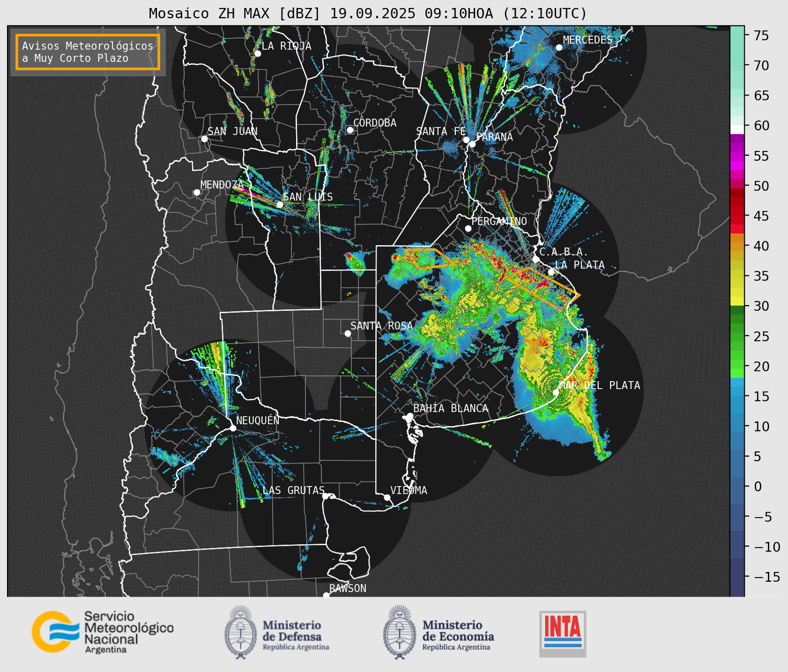Image resolution: width=788 pixels, height=672 pixels.
Task: Click the SANTA ROSA label text
Action: coord(382,326)
